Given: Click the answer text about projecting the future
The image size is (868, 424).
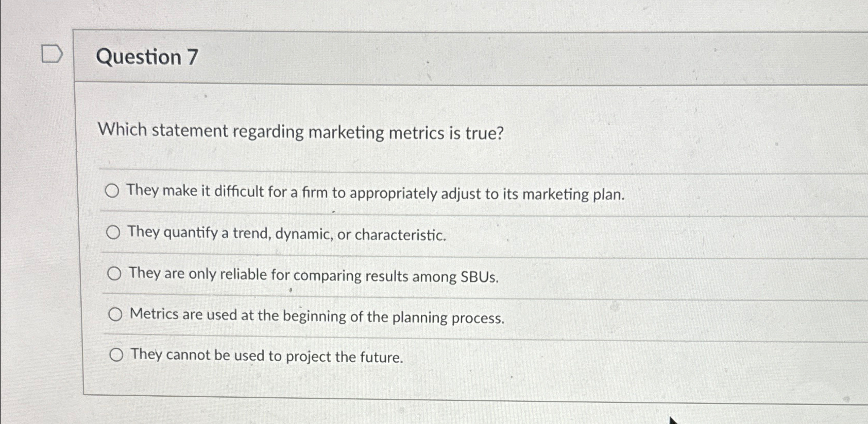Looking at the screenshot, I should [x=266, y=356].
